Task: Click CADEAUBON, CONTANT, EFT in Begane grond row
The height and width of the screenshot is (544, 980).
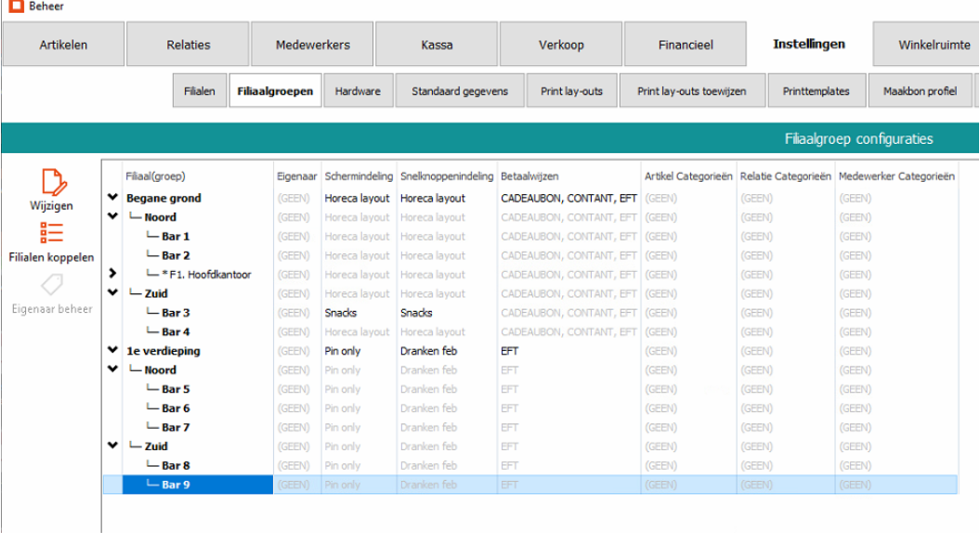Action: click(568, 198)
